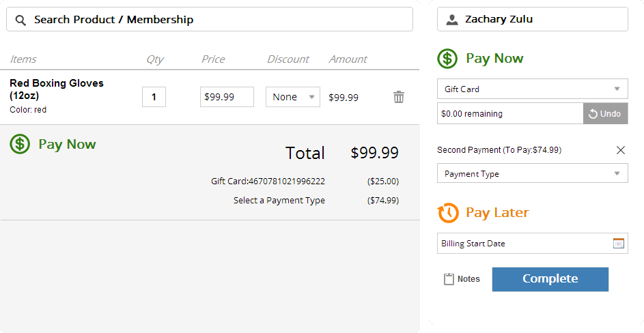Screen dimensions: 644x333
Task: Edit the $99.99 price field
Action: click(x=227, y=97)
